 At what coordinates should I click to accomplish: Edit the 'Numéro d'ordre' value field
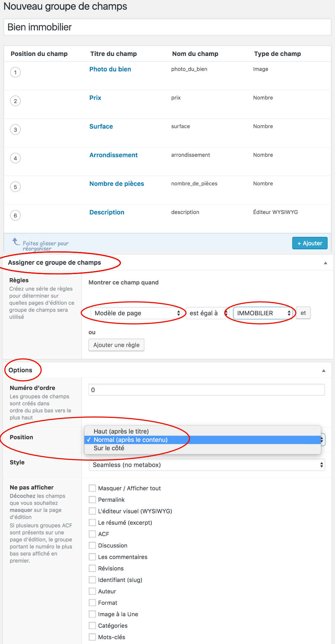click(x=206, y=390)
